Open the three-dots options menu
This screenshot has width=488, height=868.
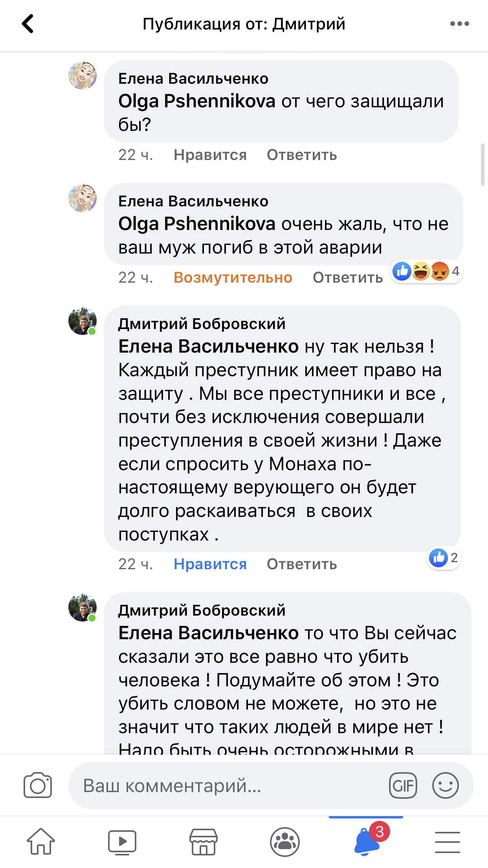[459, 24]
